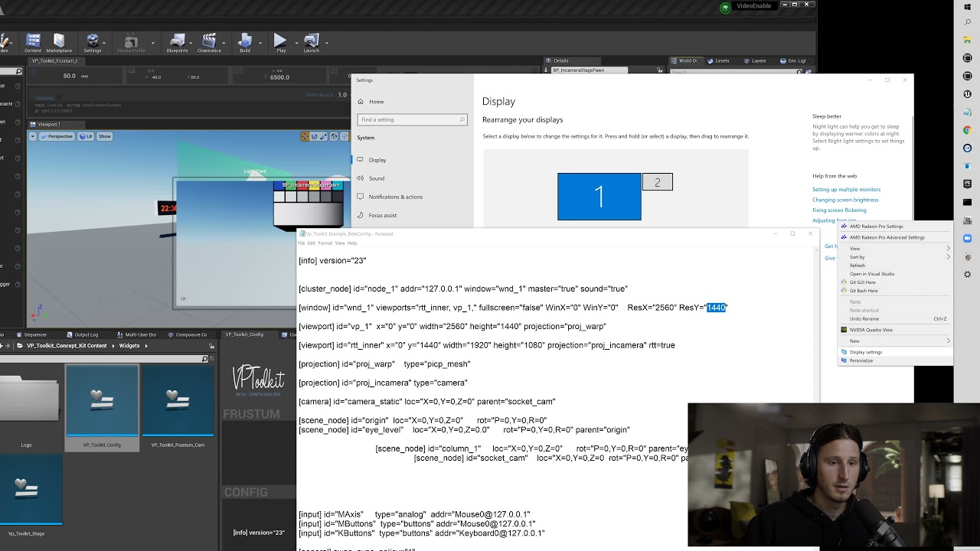Click the Find a setting search box
Viewport: 980px width, 551px height.
tap(412, 119)
